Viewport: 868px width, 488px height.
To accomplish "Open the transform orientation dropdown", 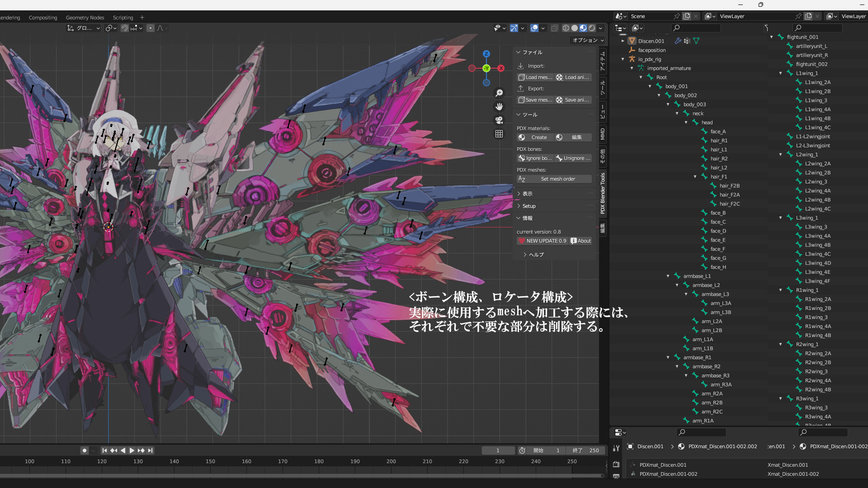I will [x=84, y=28].
